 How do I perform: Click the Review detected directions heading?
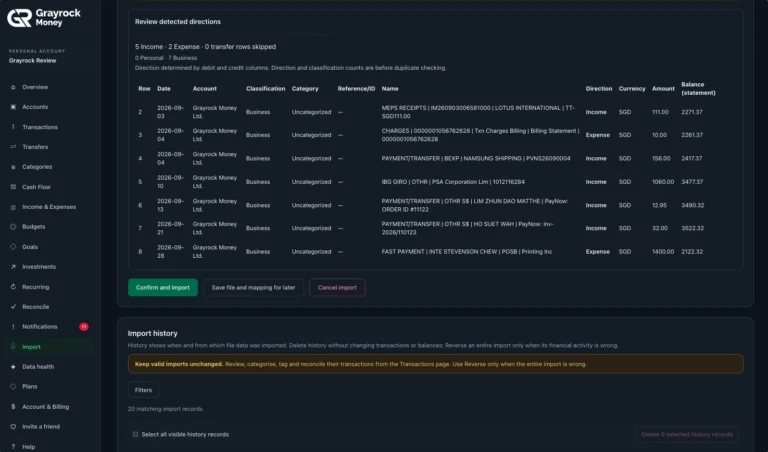tap(178, 22)
